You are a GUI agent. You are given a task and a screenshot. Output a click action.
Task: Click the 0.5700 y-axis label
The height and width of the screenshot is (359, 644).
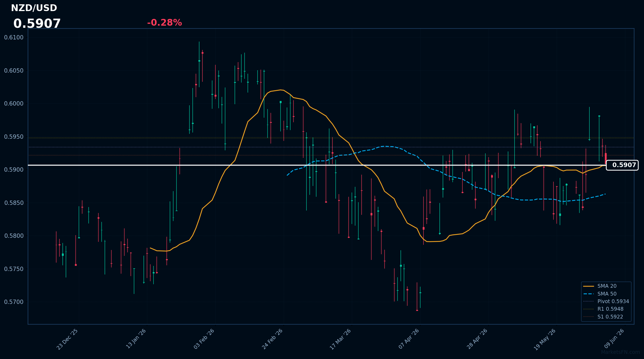tap(14, 302)
